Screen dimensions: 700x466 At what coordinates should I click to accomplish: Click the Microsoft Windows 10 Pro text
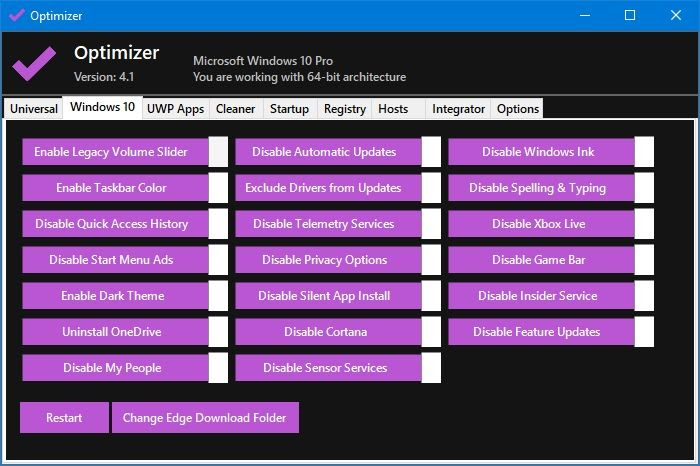(263, 61)
